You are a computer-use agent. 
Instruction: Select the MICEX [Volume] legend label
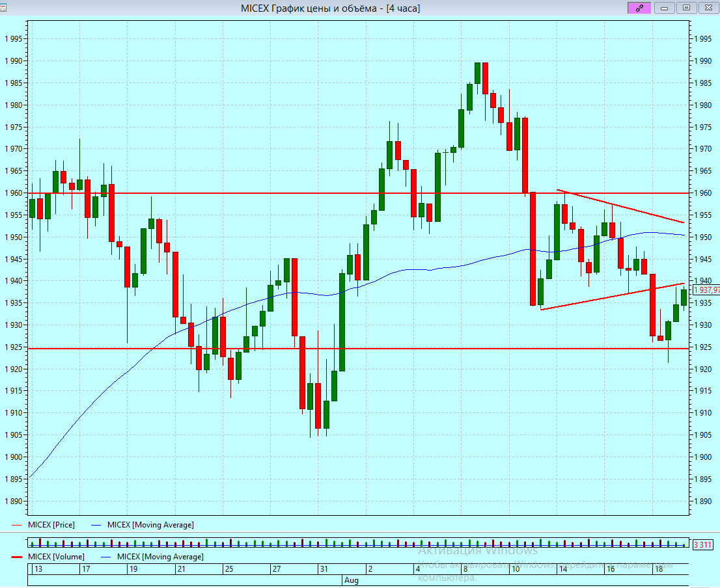(57, 557)
